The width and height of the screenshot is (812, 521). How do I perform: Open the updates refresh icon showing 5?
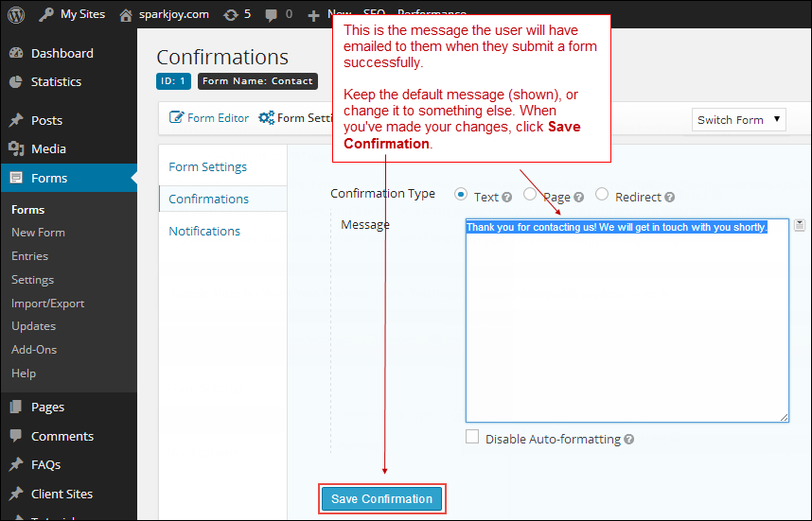point(231,15)
